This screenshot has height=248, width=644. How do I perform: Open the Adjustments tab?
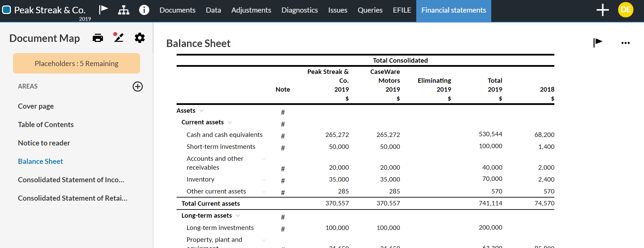point(251,10)
